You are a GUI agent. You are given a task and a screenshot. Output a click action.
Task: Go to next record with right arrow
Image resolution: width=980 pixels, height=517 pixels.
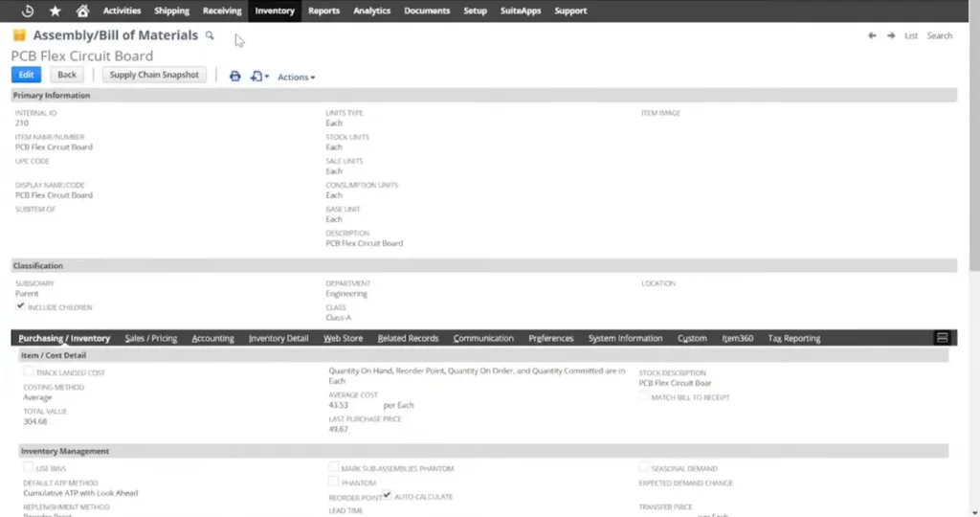891,35
